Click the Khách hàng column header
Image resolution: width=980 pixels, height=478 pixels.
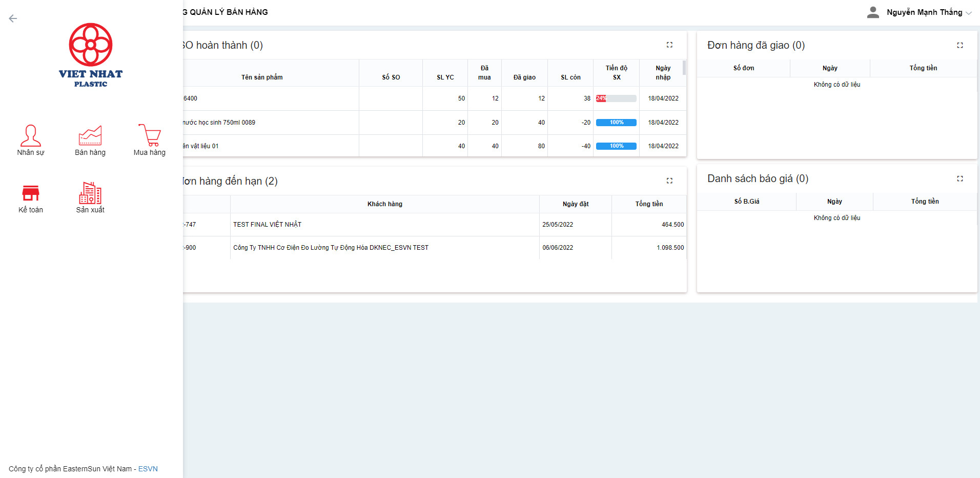[x=384, y=204]
